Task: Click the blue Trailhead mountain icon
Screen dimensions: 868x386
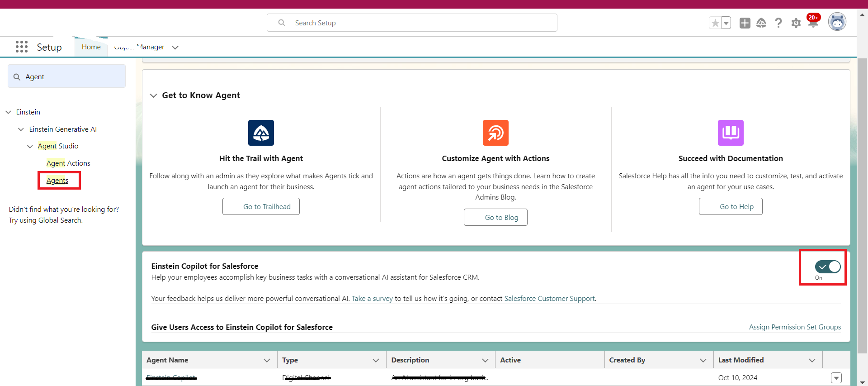Action: click(x=261, y=133)
